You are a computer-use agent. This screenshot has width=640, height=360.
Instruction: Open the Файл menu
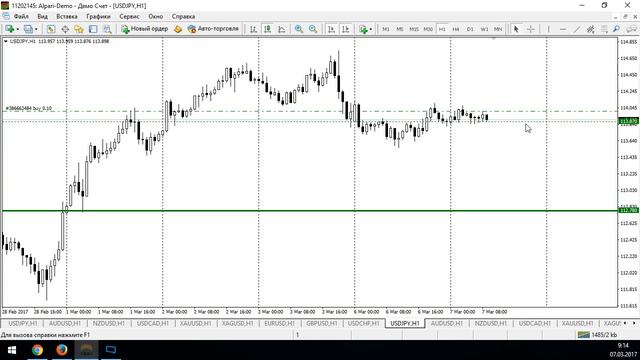(21, 17)
